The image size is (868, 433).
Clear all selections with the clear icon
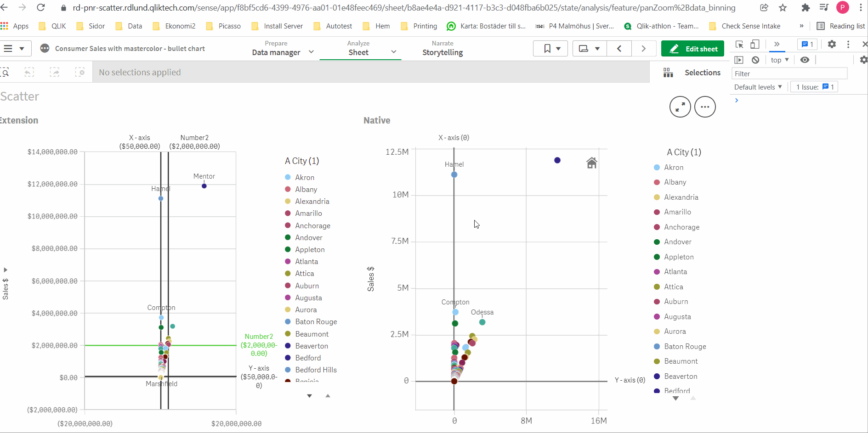point(80,72)
